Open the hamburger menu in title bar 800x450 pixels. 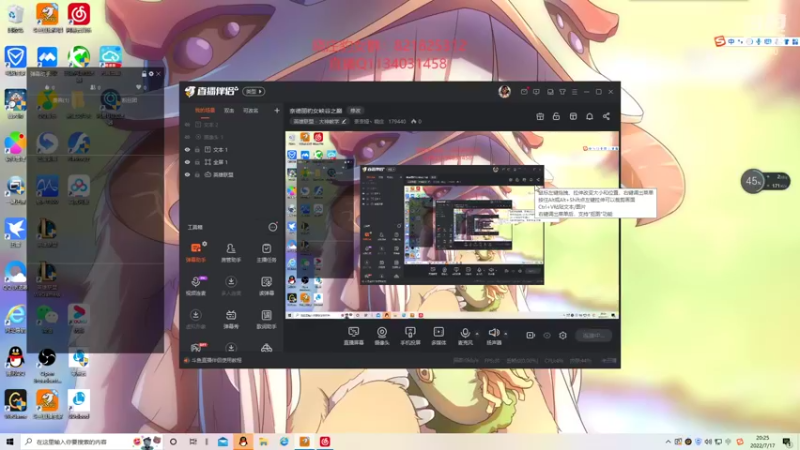click(x=574, y=92)
